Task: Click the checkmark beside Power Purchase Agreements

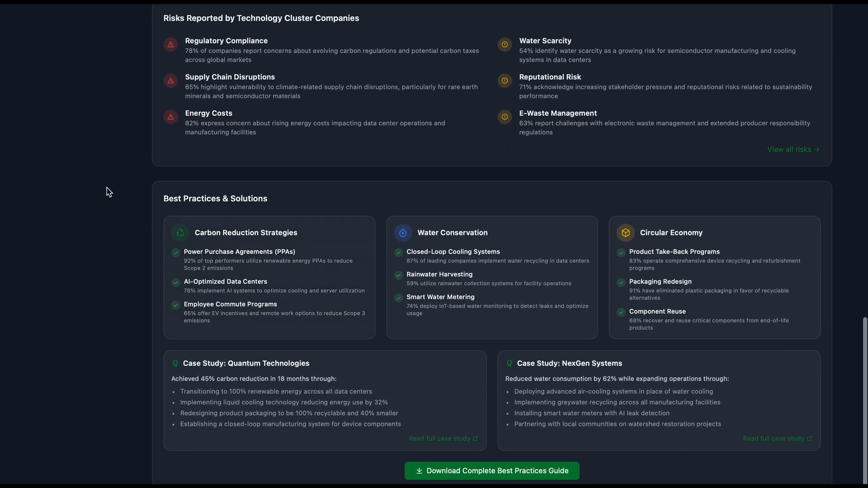Action: pyautogui.click(x=175, y=252)
